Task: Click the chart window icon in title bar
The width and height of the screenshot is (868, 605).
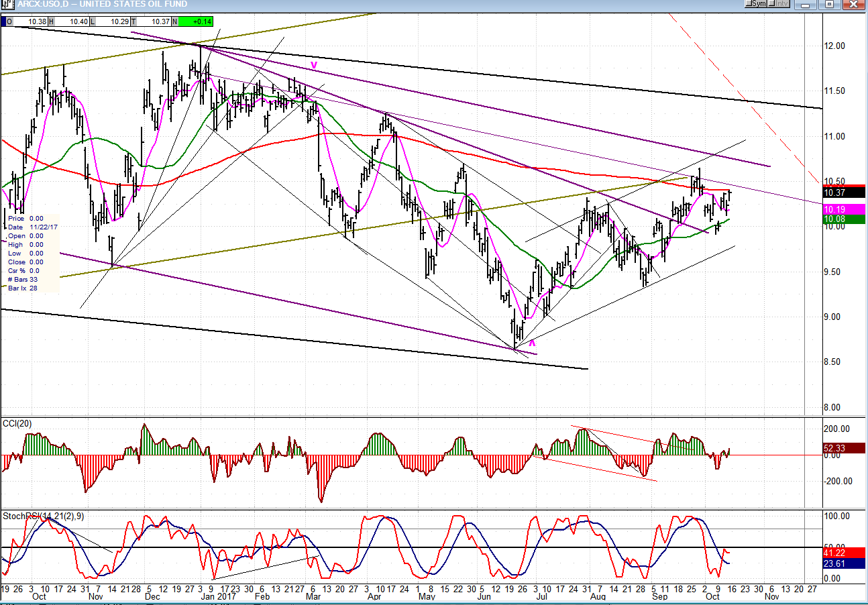Action: [x=8, y=4]
